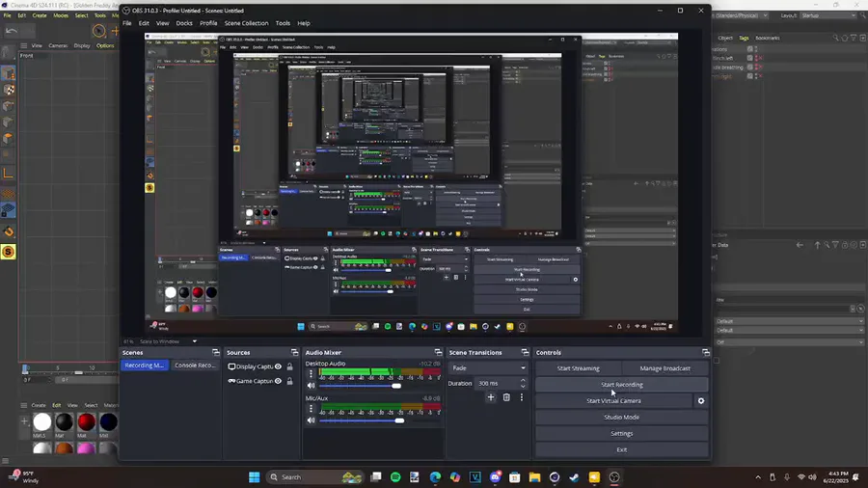Select Cinema 4D axis L-shaped icon
The height and width of the screenshot is (488, 868).
pos(9,174)
